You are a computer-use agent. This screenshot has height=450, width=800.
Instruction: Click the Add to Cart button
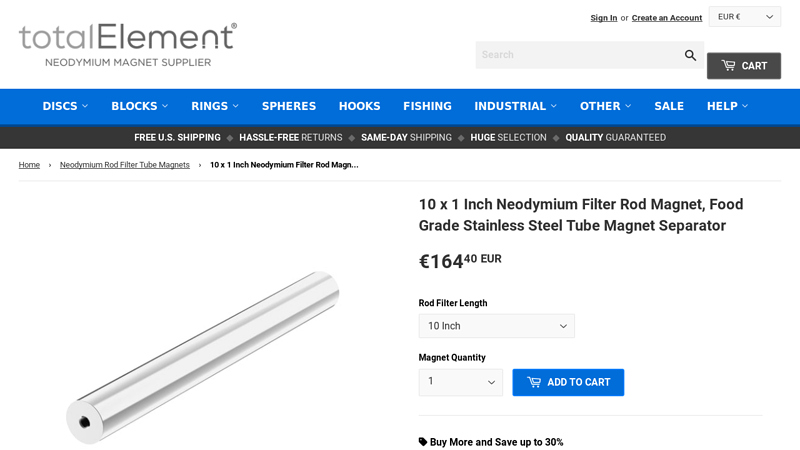(568, 382)
